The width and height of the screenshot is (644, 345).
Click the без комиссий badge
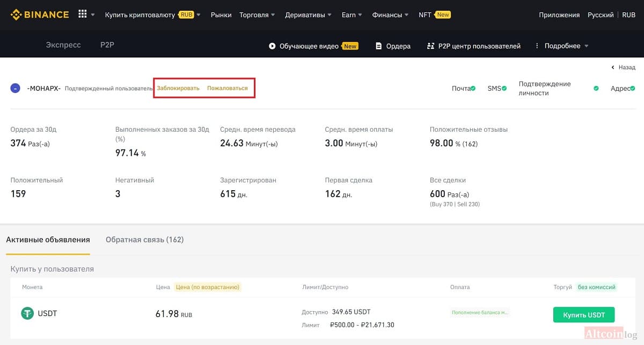coord(597,287)
